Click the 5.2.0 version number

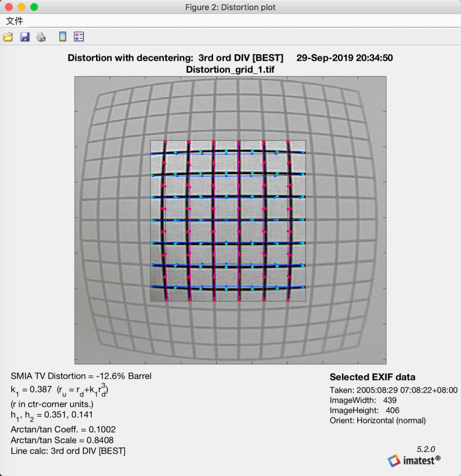pyautogui.click(x=426, y=448)
